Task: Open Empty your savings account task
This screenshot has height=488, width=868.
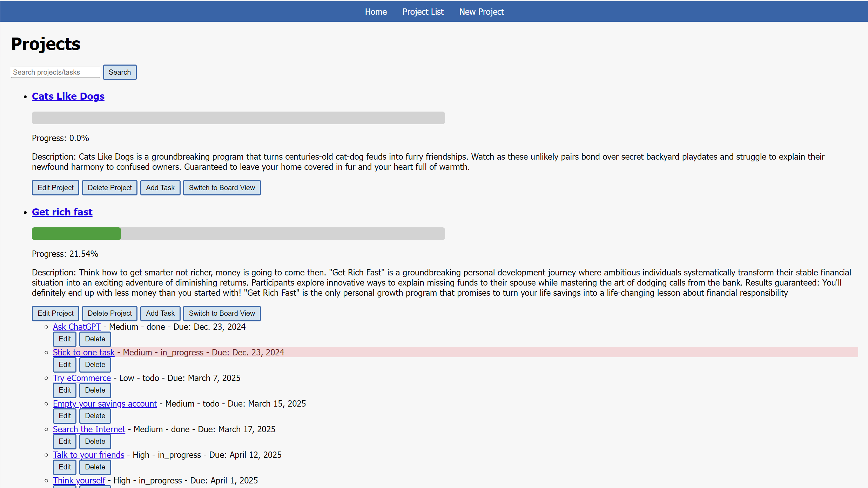Action: tap(105, 403)
